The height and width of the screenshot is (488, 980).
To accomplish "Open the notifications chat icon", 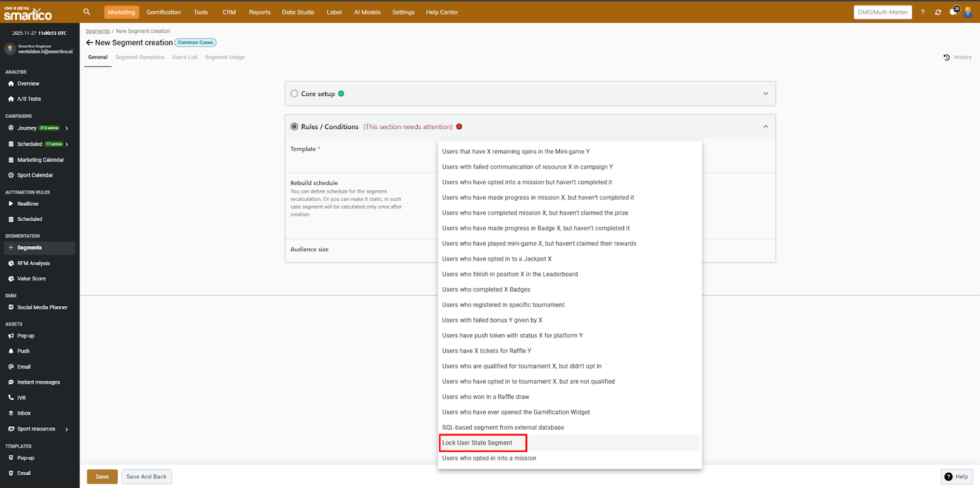I will point(953,12).
